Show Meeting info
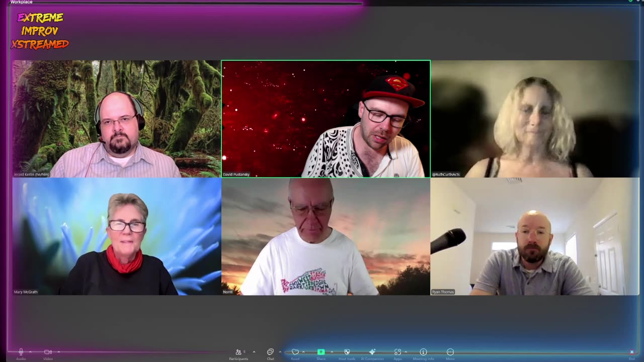 click(x=423, y=354)
